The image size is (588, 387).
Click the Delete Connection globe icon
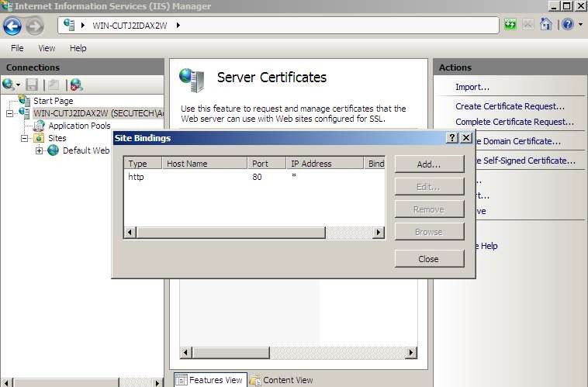coord(77,85)
